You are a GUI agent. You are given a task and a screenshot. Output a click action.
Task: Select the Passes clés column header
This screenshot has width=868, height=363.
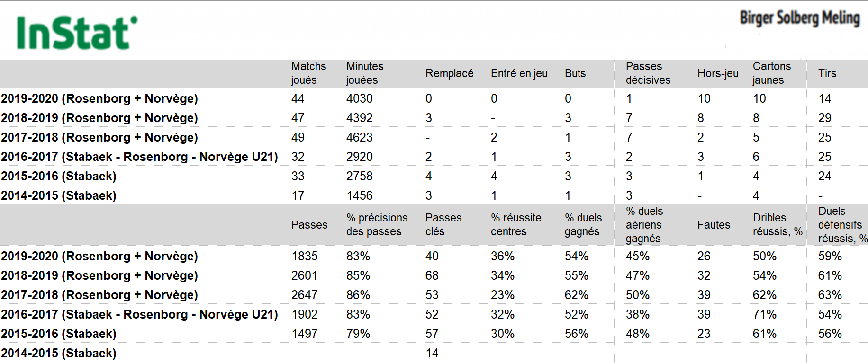pyautogui.click(x=443, y=225)
